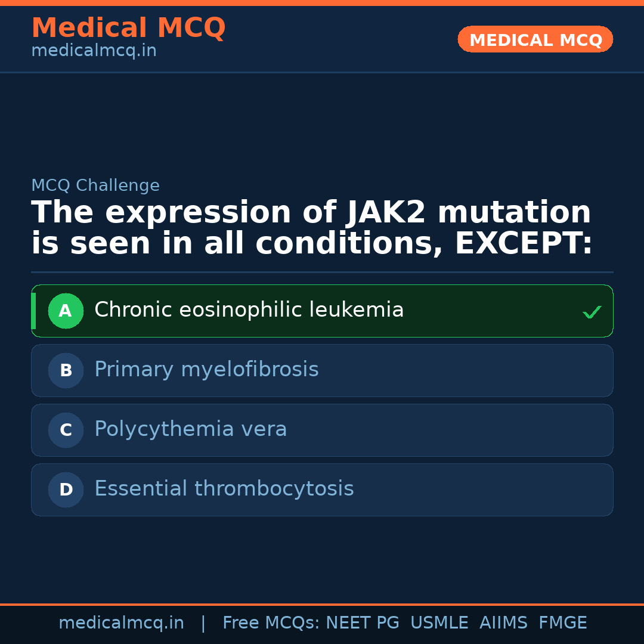Open the medicalmcq.in link in the footer
This screenshot has height=644, width=644.
tap(121, 623)
